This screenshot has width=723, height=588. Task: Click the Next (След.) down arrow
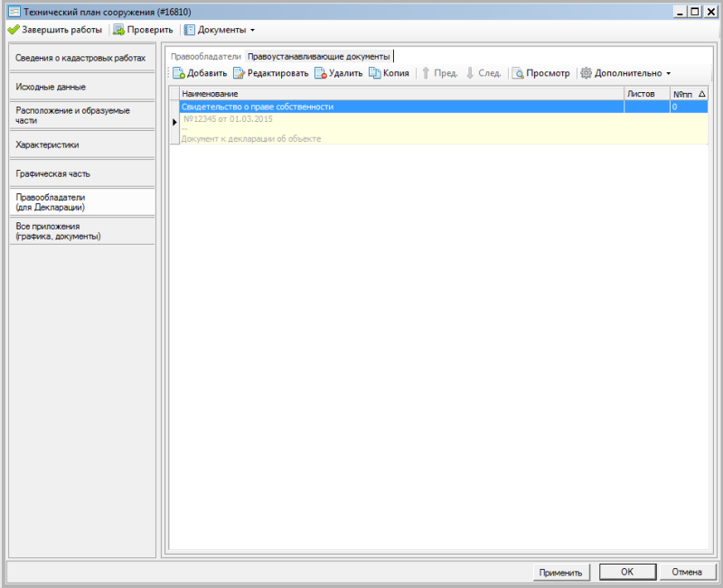click(x=470, y=73)
